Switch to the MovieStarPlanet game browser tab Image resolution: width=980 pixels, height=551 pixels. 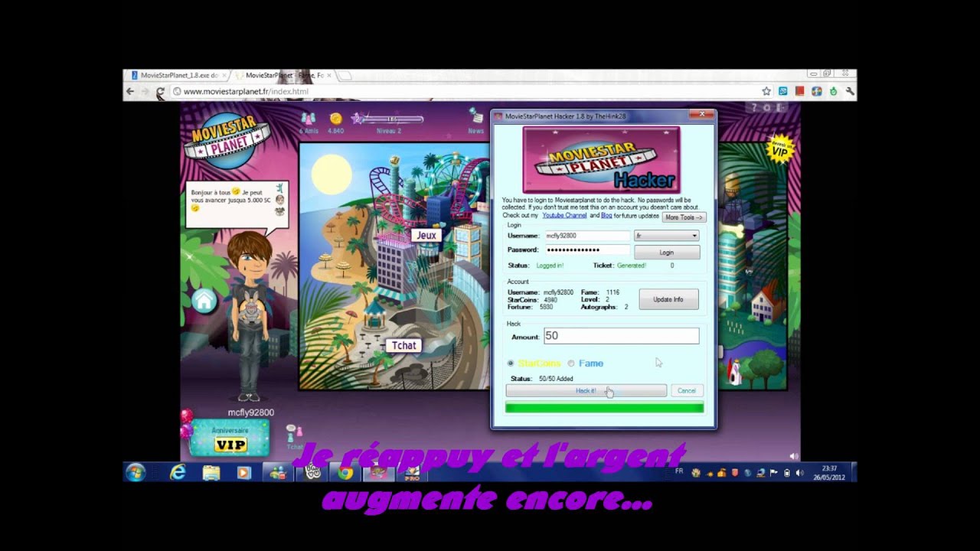[285, 76]
